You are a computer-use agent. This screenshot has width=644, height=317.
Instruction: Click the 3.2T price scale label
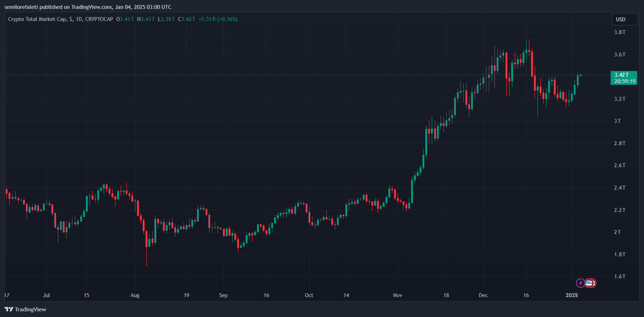tap(620, 99)
